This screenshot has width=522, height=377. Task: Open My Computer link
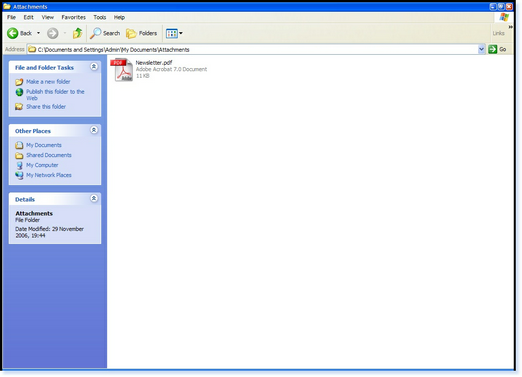pyautogui.click(x=42, y=165)
